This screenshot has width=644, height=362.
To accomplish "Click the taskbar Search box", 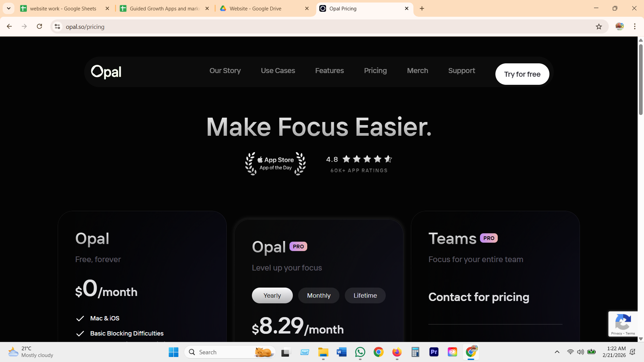I will point(230,352).
